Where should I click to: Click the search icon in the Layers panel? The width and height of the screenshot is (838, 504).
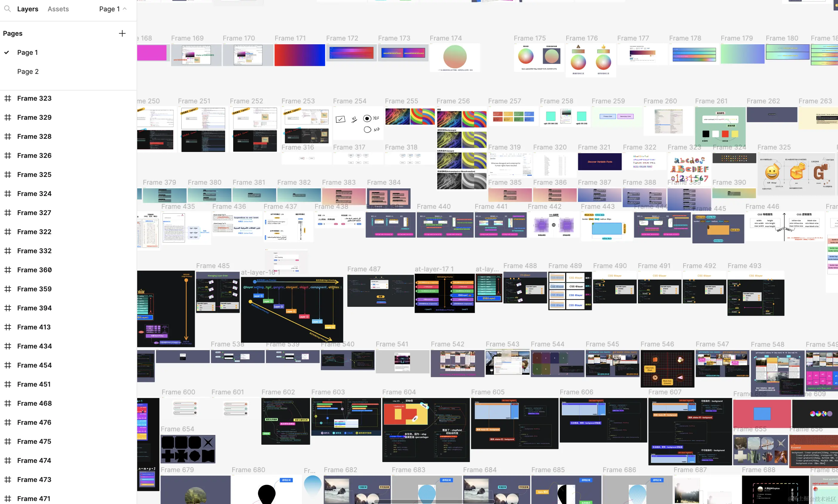[7, 9]
